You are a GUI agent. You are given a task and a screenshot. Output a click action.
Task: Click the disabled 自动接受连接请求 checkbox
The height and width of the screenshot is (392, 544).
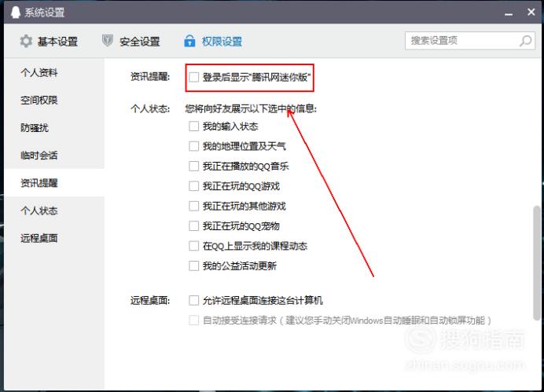pos(193,321)
